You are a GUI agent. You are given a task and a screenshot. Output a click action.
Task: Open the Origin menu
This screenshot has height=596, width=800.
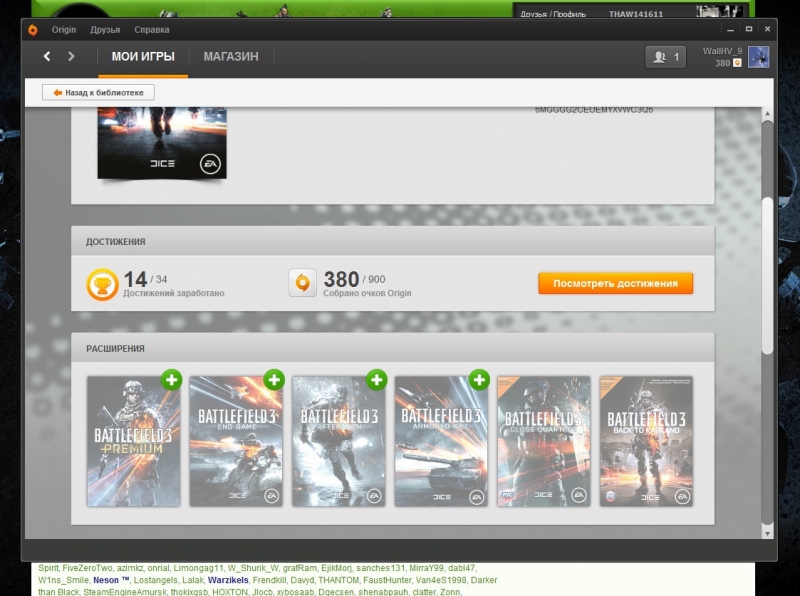click(x=64, y=30)
